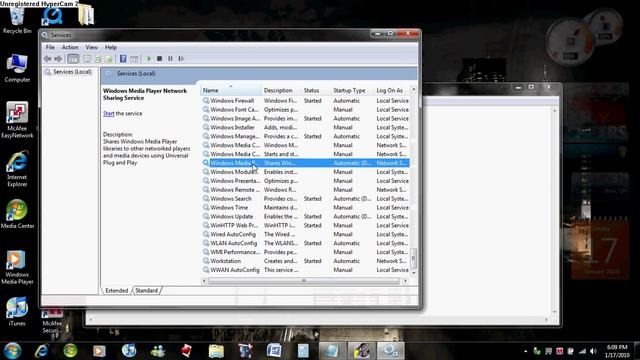Click the services list horizontal scrollbar thumb
The height and width of the screenshot is (360, 640).
coord(304,281)
